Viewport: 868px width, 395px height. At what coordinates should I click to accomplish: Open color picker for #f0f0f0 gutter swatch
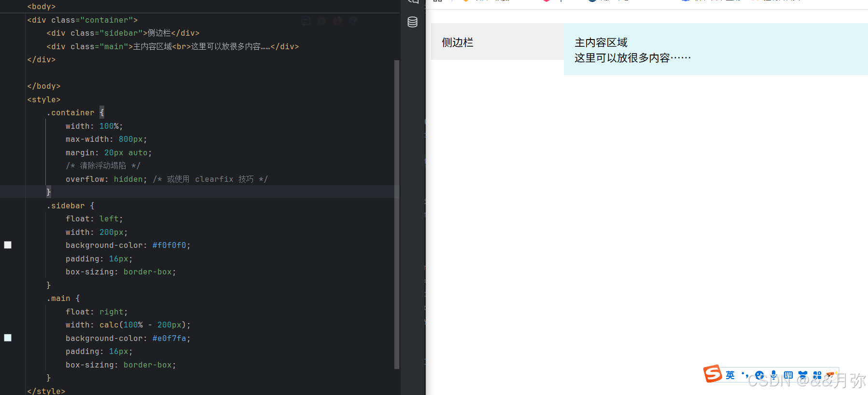pyautogui.click(x=8, y=245)
